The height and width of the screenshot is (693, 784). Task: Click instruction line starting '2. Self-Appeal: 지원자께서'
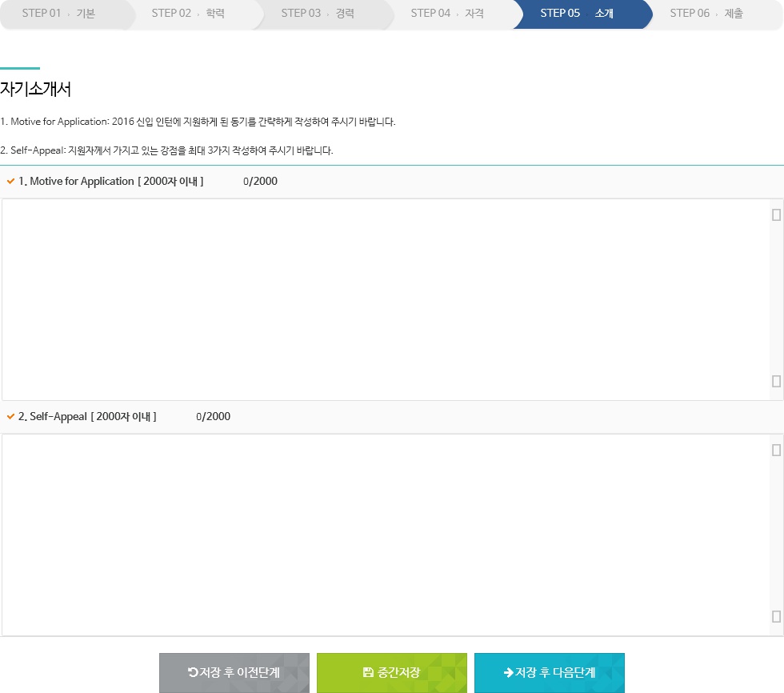166,150
